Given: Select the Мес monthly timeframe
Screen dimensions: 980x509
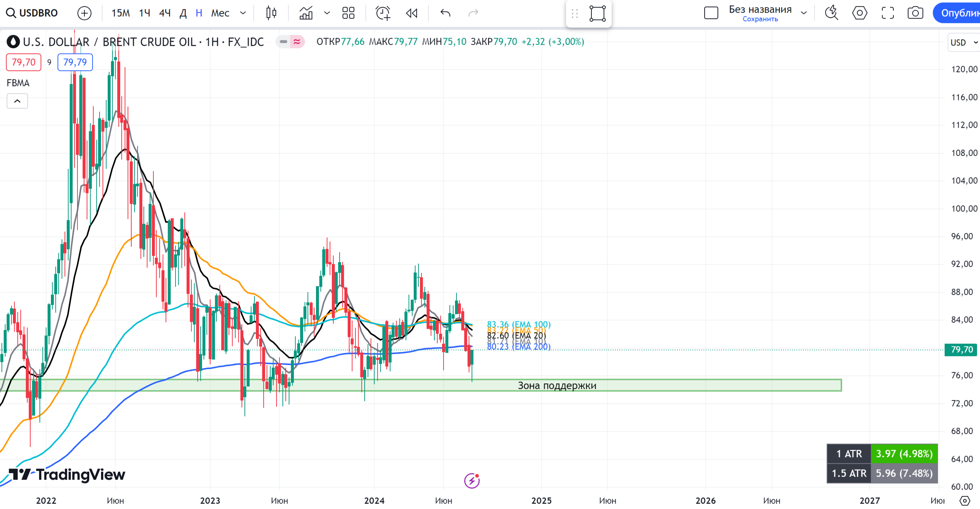Looking at the screenshot, I should tap(220, 13).
